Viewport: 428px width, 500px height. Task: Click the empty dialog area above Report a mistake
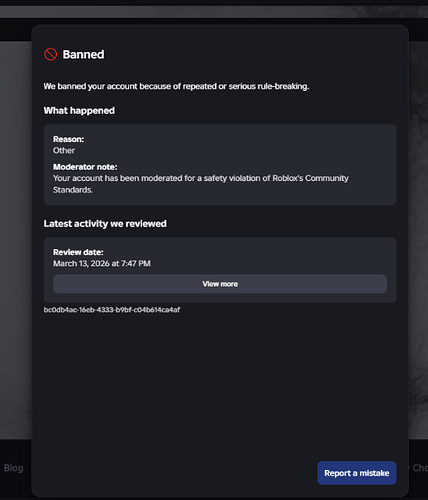(x=220, y=383)
